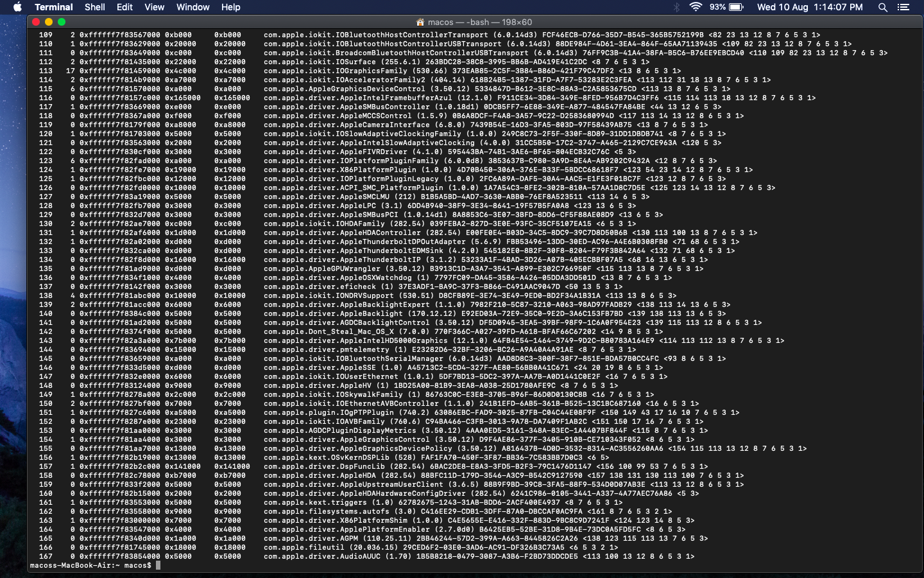Image resolution: width=924 pixels, height=578 pixels.
Task: Click the window title 'macos — -bash — 198×60'
Action: (x=480, y=22)
